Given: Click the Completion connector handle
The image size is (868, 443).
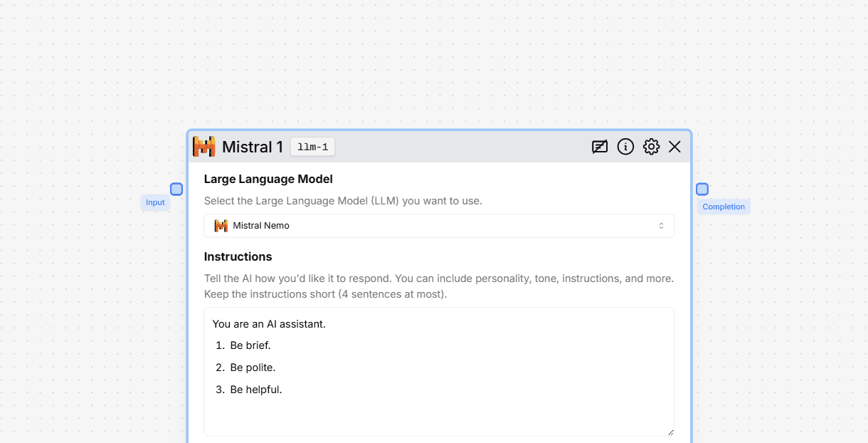Looking at the screenshot, I should pos(702,189).
